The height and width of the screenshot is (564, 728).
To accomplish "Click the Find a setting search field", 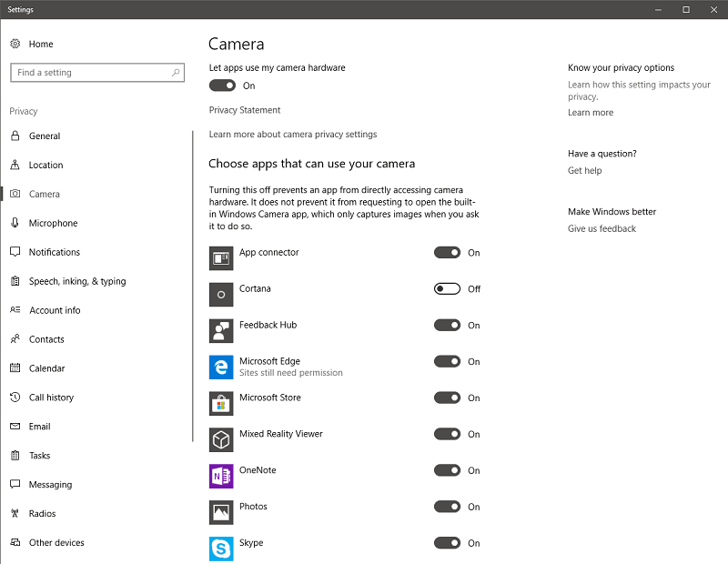I will coord(97,73).
